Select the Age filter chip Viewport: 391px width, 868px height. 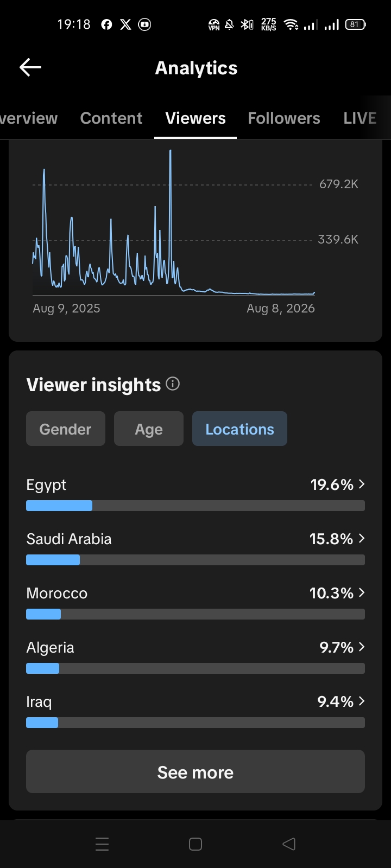tap(149, 429)
